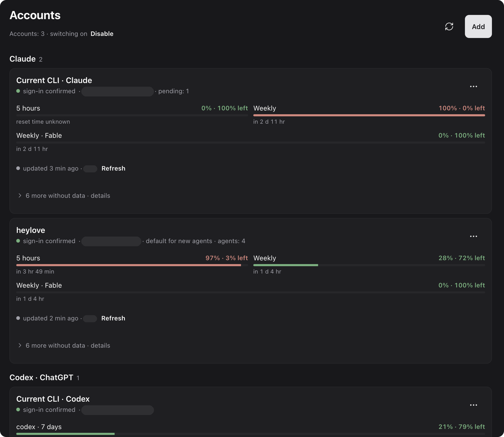Refresh usage for Current CLI · Claude

113,168
